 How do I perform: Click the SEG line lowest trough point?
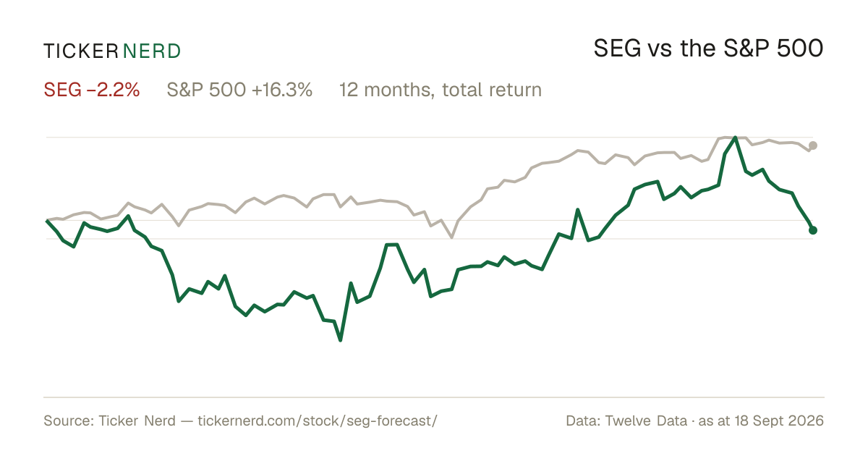pos(340,339)
